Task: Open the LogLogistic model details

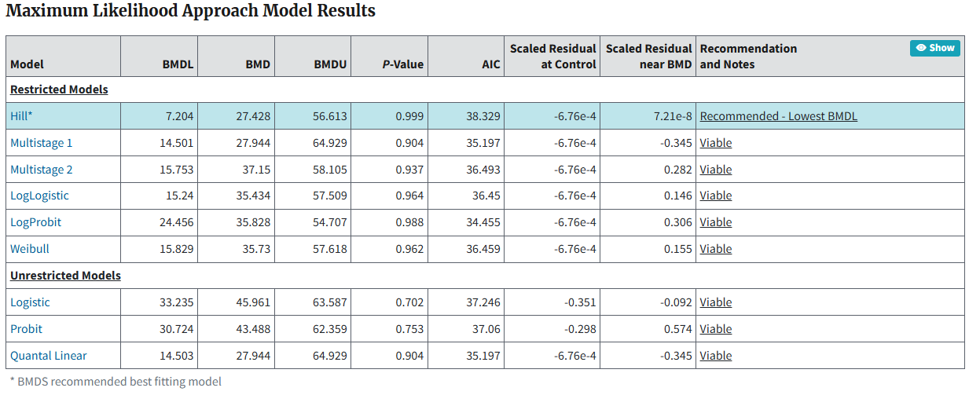Action: [x=39, y=196]
